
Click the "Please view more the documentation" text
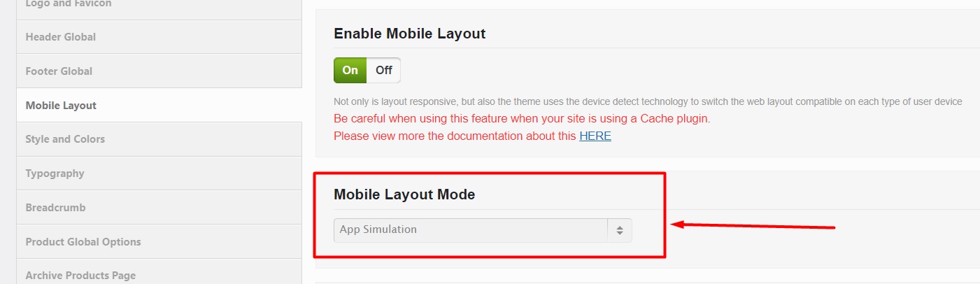(x=455, y=136)
